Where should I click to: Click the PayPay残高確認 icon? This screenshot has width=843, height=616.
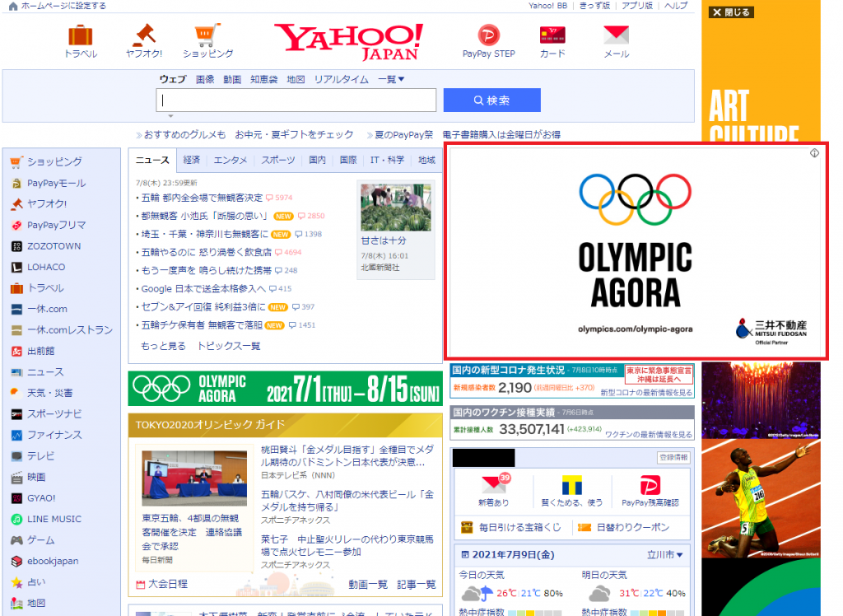click(x=650, y=485)
